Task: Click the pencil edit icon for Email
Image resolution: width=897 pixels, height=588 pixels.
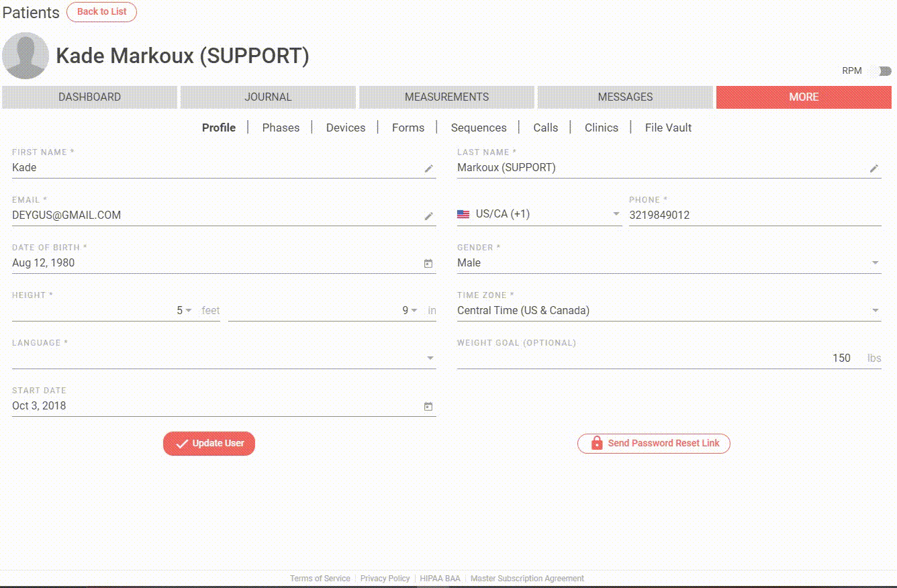Action: pyautogui.click(x=428, y=216)
